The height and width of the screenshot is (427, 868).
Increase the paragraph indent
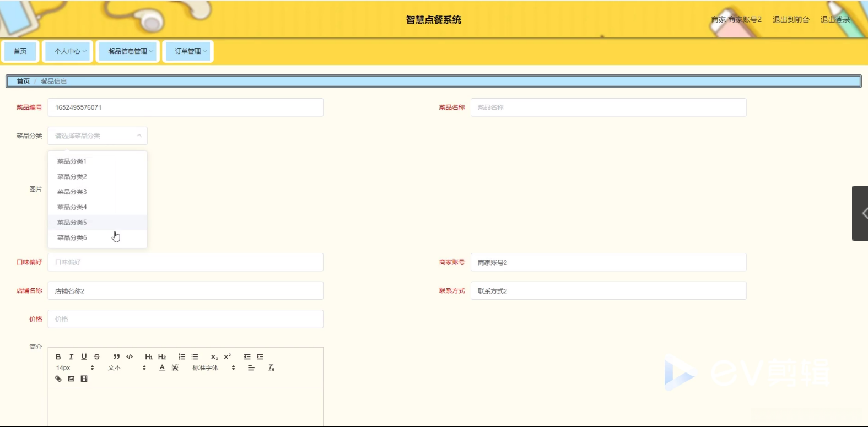260,356
